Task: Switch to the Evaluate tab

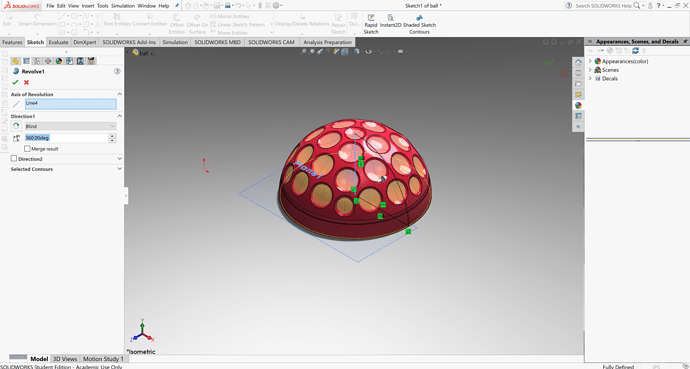Action: click(59, 42)
